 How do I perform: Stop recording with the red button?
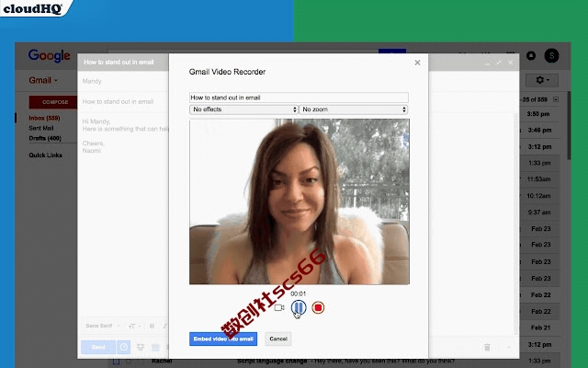[318, 307]
